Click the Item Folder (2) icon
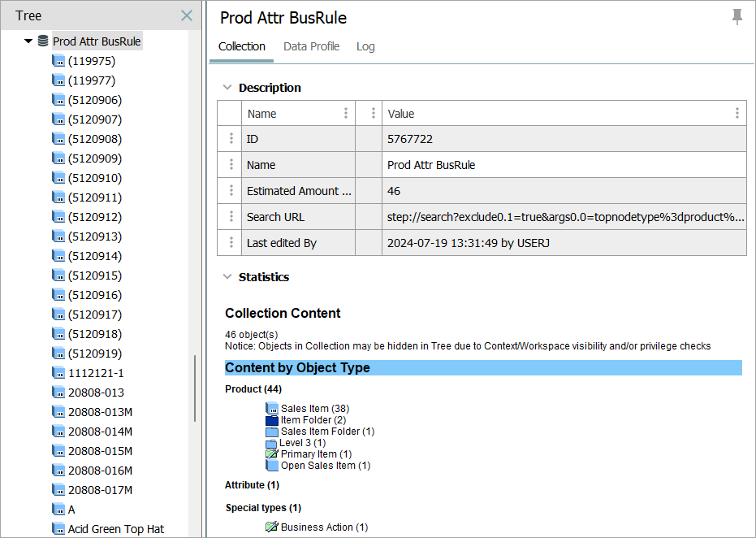 point(271,420)
